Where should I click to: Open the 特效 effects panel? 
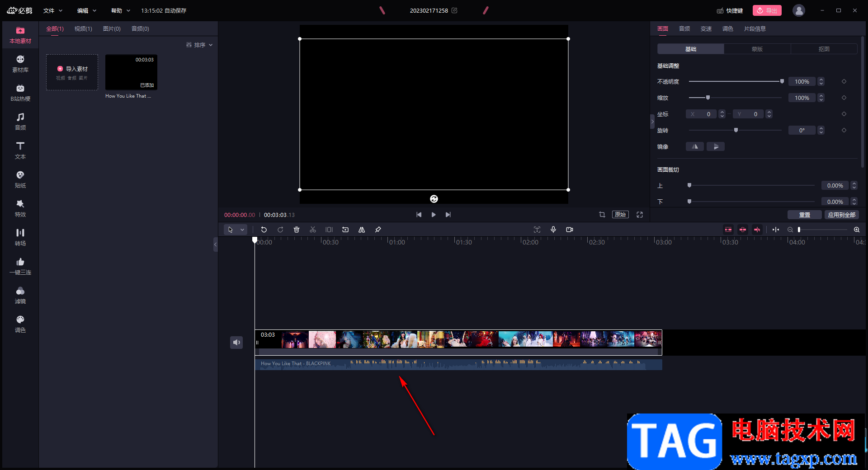[20, 209]
